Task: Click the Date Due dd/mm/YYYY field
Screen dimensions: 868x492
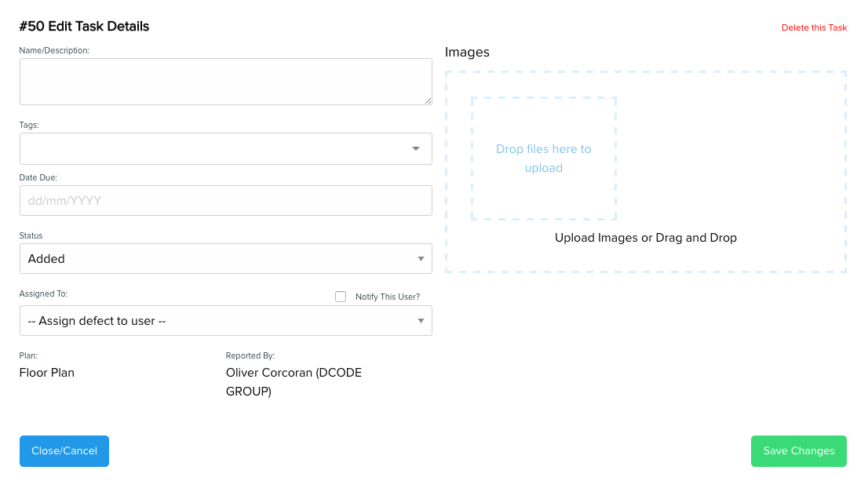Action: tap(226, 200)
